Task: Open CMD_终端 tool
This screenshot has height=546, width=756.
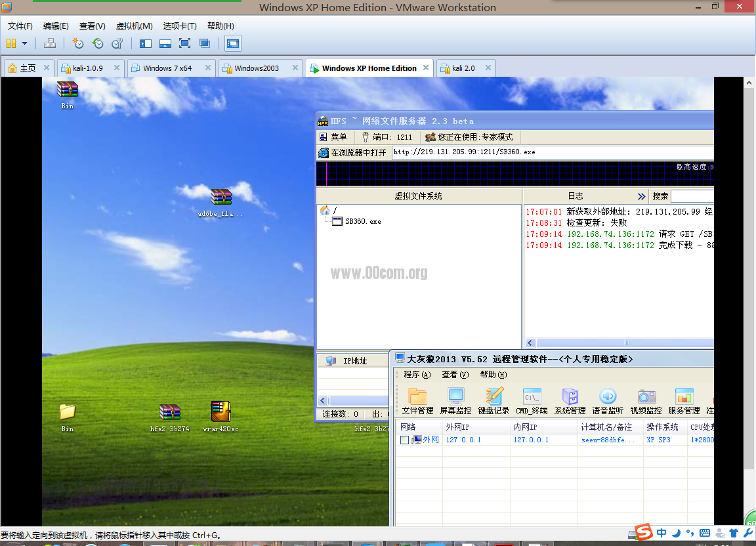Action: click(x=532, y=401)
